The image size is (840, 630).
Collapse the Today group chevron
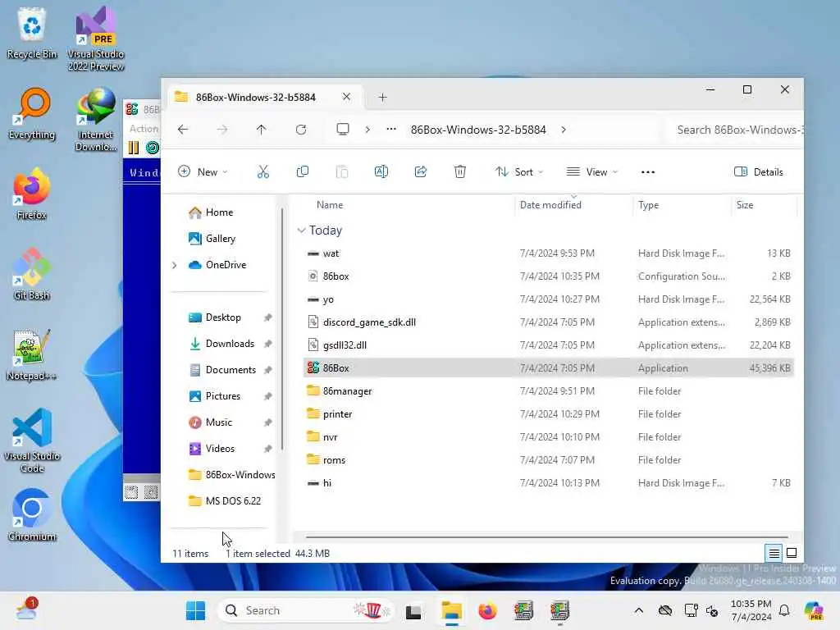301,231
